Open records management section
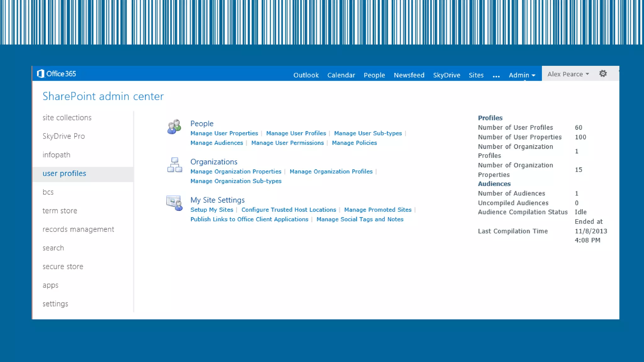The width and height of the screenshot is (644, 362). [x=78, y=229]
